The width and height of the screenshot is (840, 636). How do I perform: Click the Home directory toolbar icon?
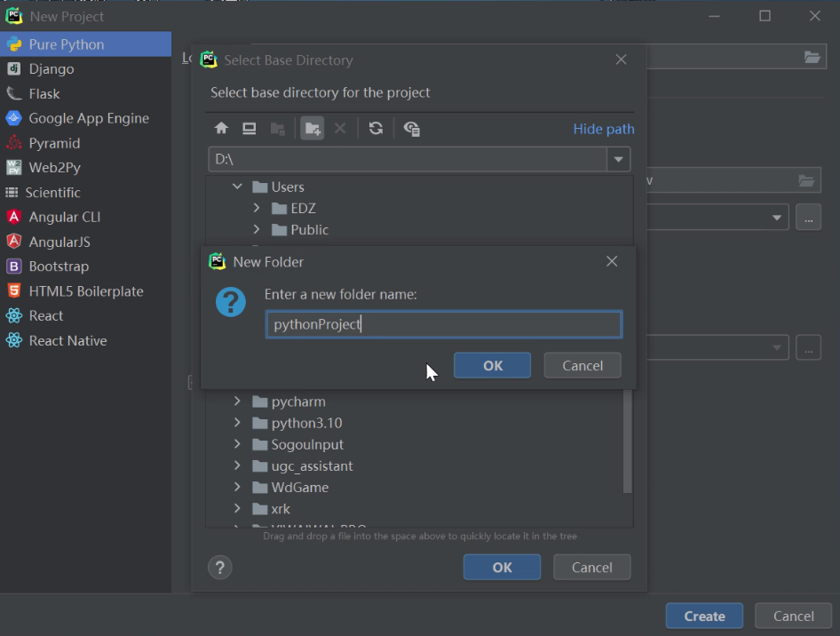pyautogui.click(x=222, y=129)
